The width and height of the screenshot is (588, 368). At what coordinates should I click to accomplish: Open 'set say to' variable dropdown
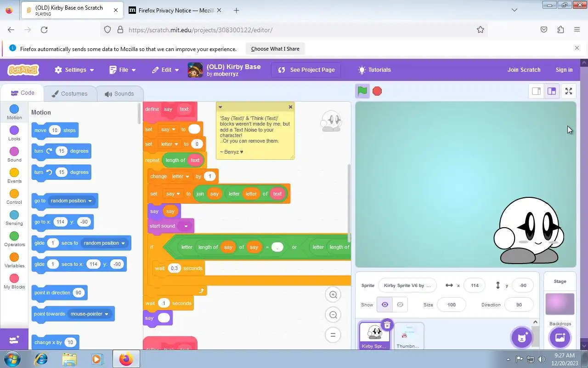168,129
